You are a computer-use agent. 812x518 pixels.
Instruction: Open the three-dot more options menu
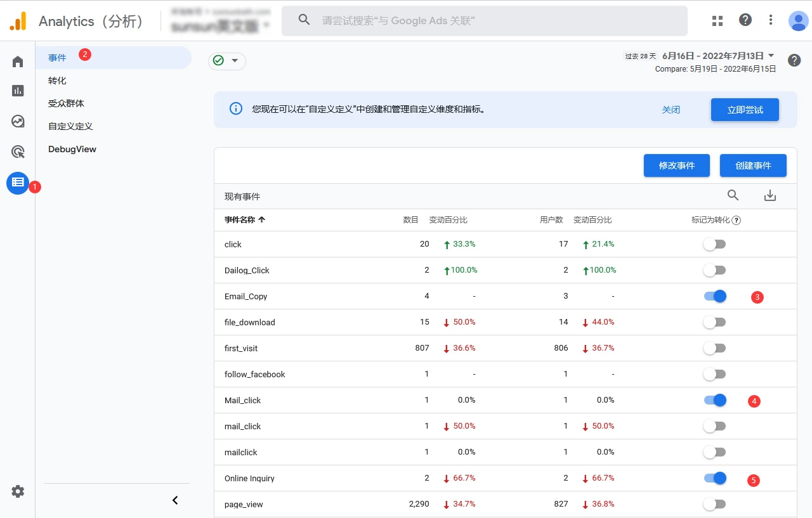(x=771, y=20)
